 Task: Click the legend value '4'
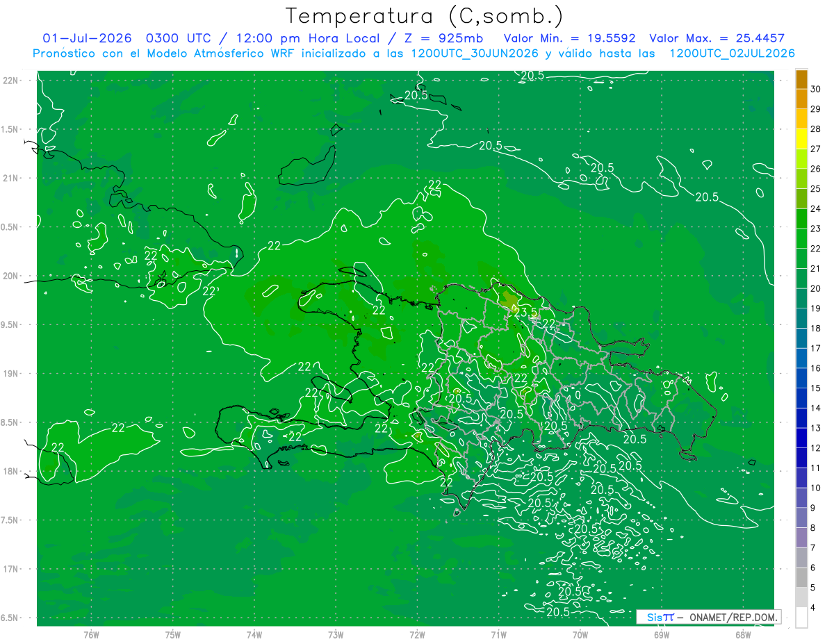pos(813,607)
